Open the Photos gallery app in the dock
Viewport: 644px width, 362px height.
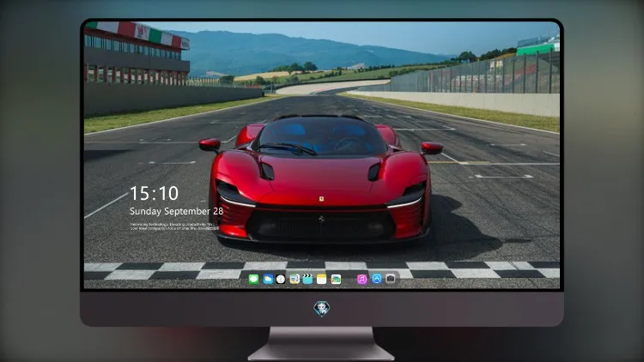[x=336, y=279]
